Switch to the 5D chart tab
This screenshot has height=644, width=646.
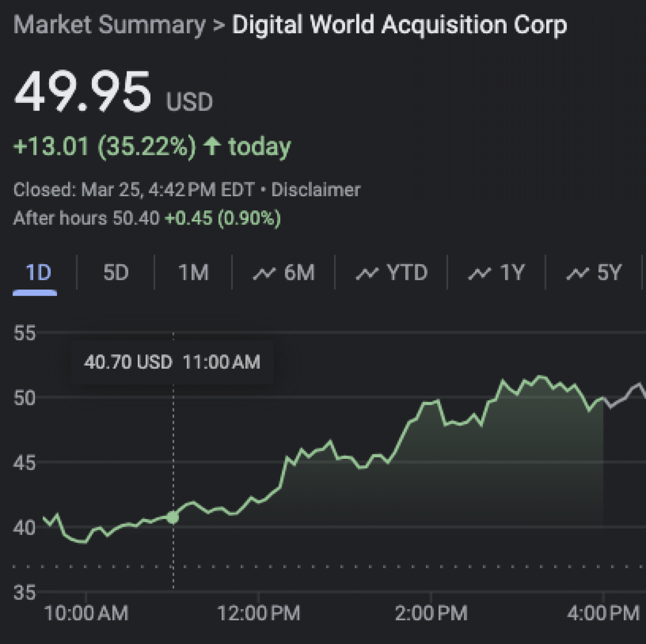(116, 273)
